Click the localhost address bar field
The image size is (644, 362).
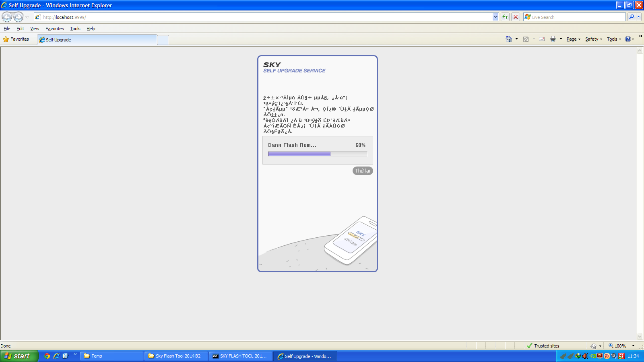point(266,17)
